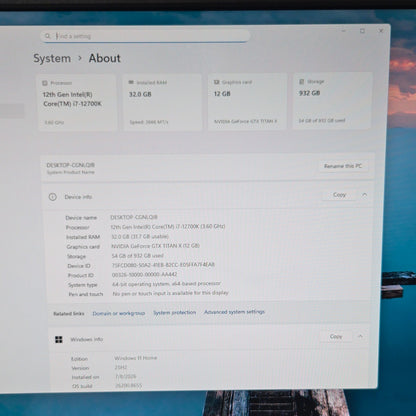Focus the Find a setting field
Screen dimensions: 416x416
(145, 36)
